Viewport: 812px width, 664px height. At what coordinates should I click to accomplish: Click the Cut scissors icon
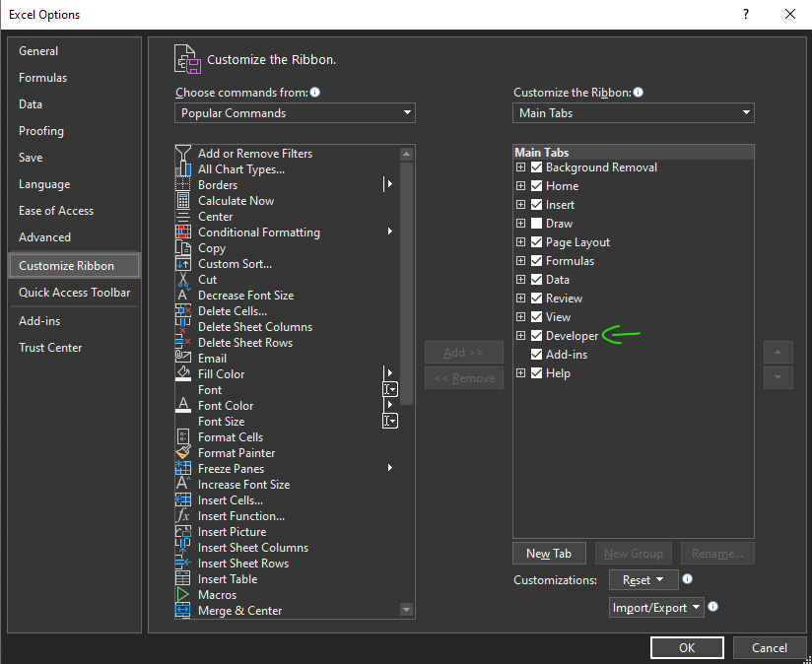tap(183, 280)
